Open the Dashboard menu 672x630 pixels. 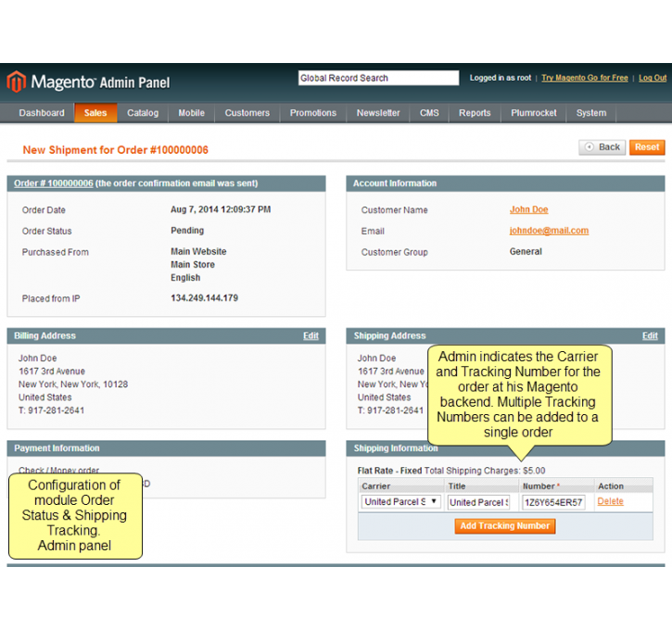pyautogui.click(x=42, y=113)
